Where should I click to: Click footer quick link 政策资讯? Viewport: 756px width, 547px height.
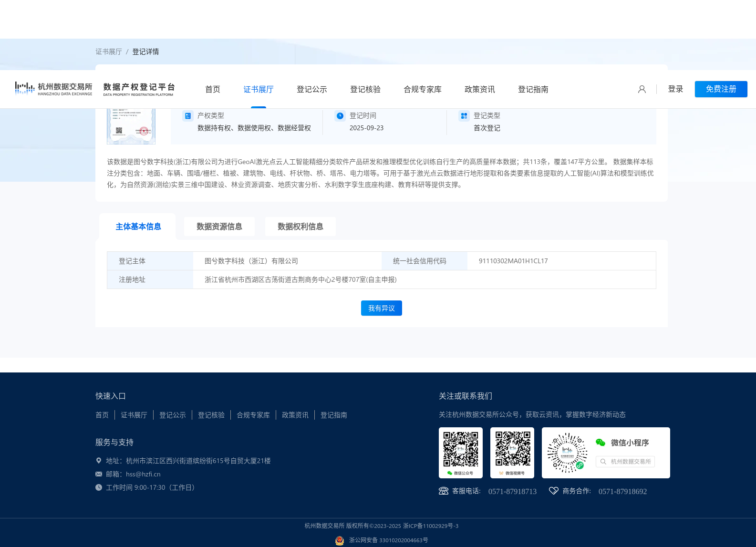point(295,415)
